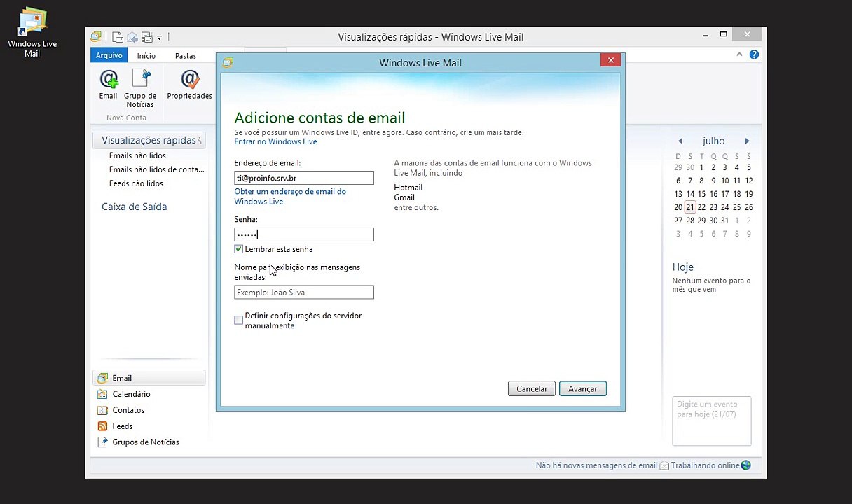
Task: Click Entrar no Windows Live link
Action: 275,141
